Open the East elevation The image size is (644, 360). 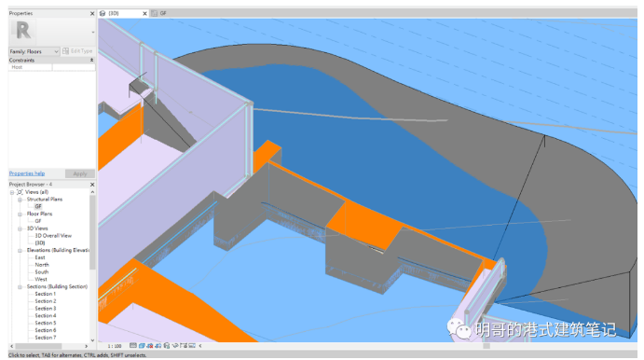pyautogui.click(x=40, y=257)
